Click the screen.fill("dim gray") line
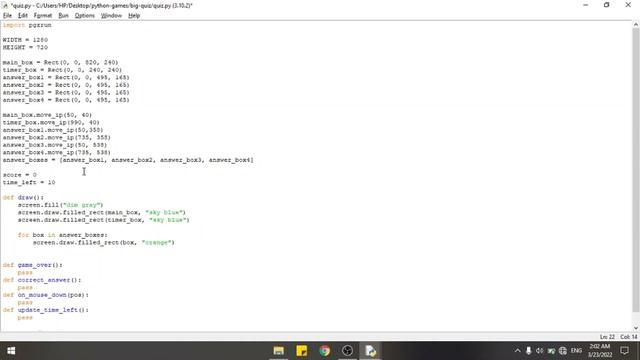Viewport: 640px width, 360px height. 60,205
